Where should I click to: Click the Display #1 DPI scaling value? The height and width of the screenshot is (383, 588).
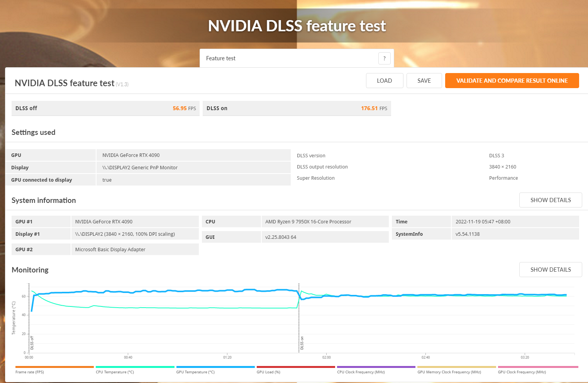click(x=125, y=234)
